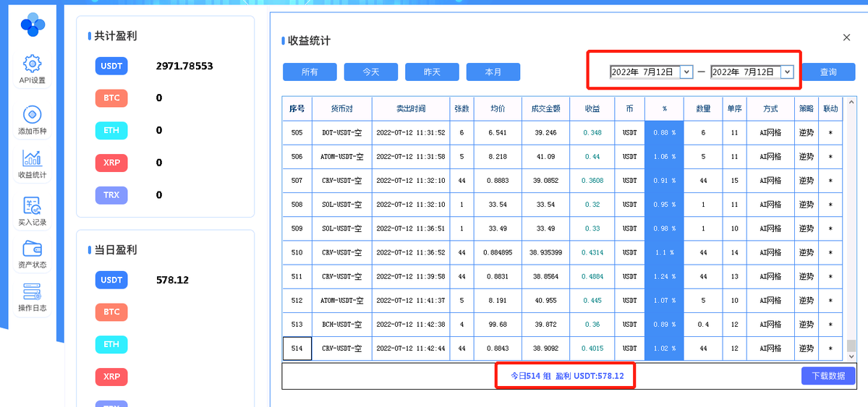Viewport: 868px width, 407px height.
Task: Click the blue app logo at top left
Action: 33,24
